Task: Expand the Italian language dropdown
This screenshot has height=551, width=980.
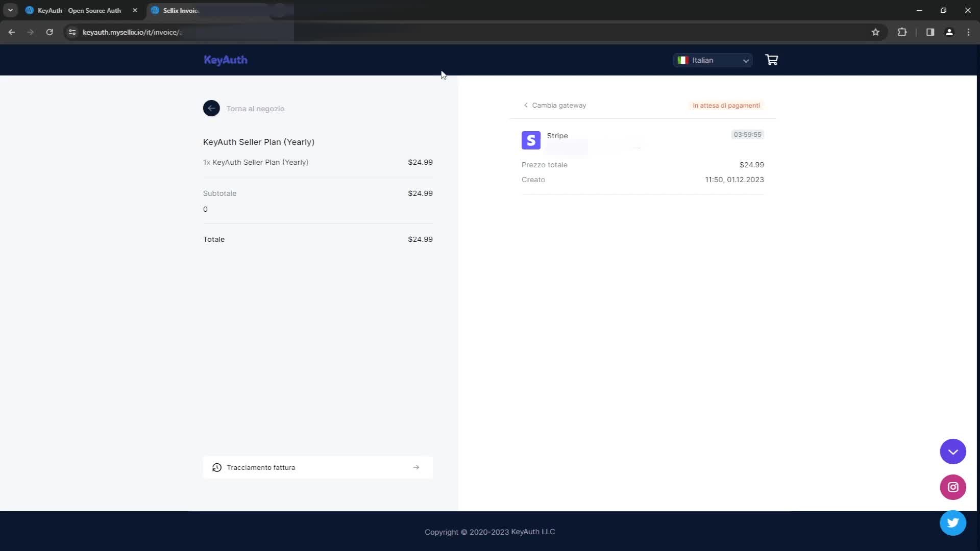Action: (x=713, y=60)
